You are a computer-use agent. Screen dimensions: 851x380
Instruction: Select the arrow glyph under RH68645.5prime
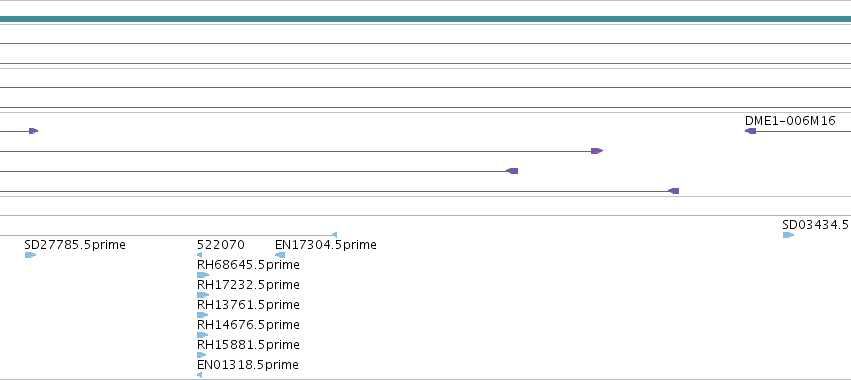pos(203,275)
